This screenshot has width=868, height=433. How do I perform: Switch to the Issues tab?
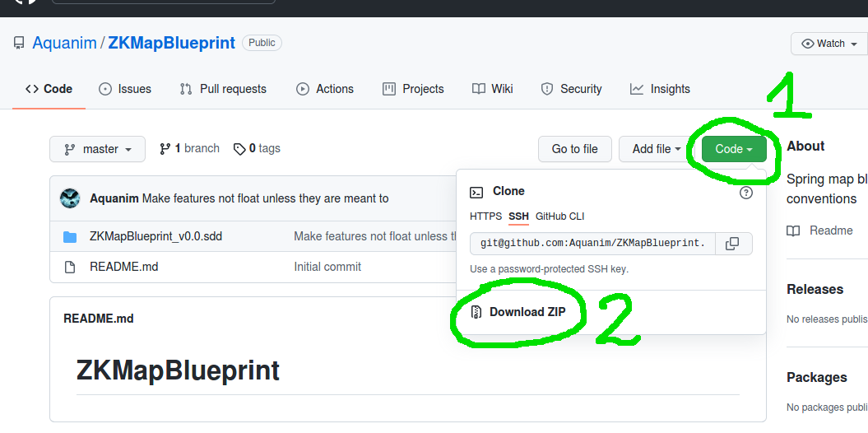(x=124, y=89)
